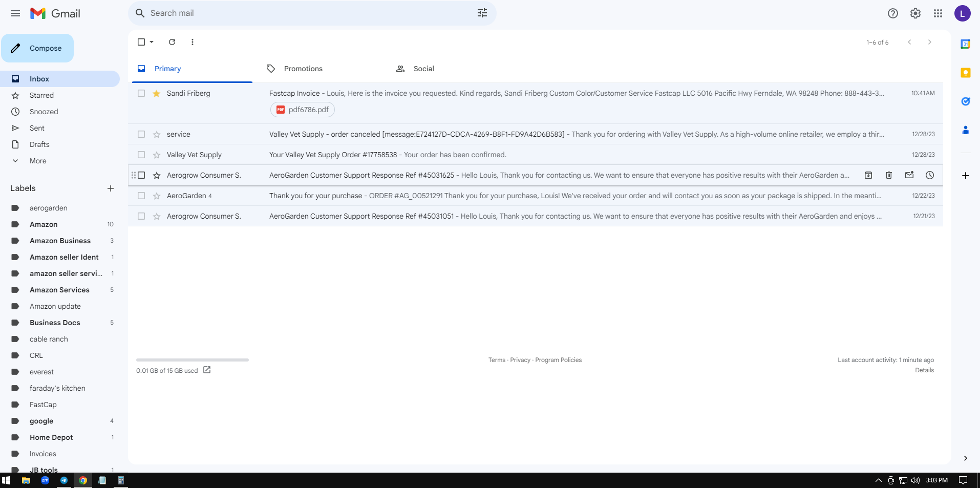Open the Settings gear icon

915,13
